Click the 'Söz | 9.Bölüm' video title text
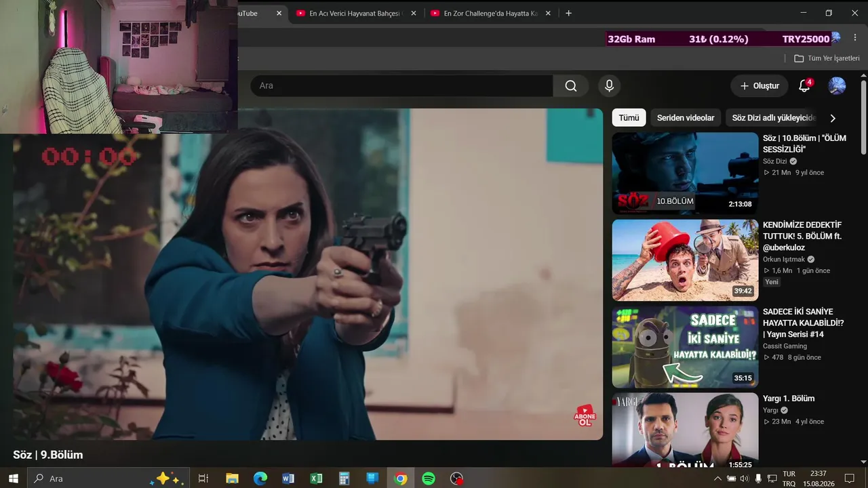Screen dimensions: 868x488 click(x=48, y=455)
